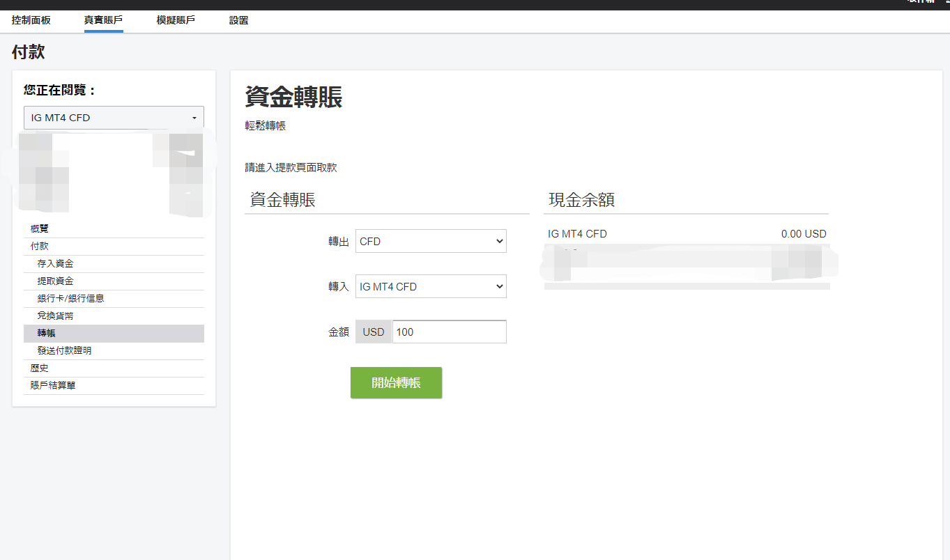Open 發送付款證明 in the sidebar
This screenshot has height=560, width=950.
114,350
